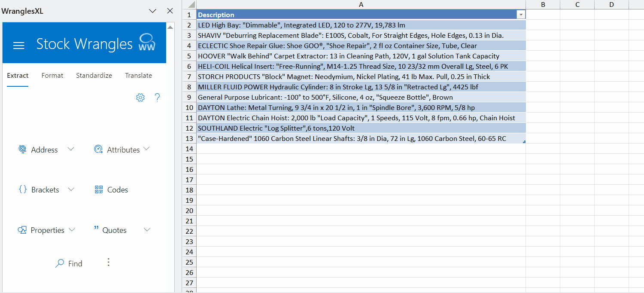Switch to the Format tab
The width and height of the screenshot is (644, 293).
tap(52, 76)
